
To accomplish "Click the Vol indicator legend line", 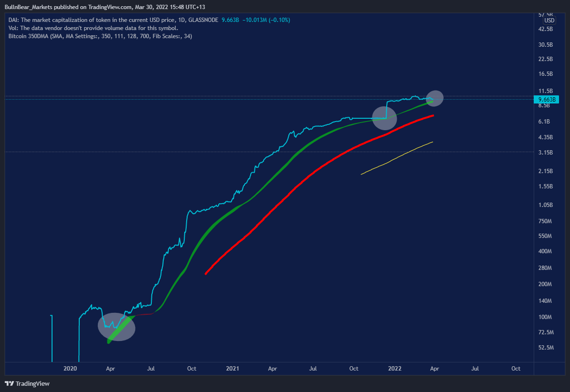I will pos(93,28).
